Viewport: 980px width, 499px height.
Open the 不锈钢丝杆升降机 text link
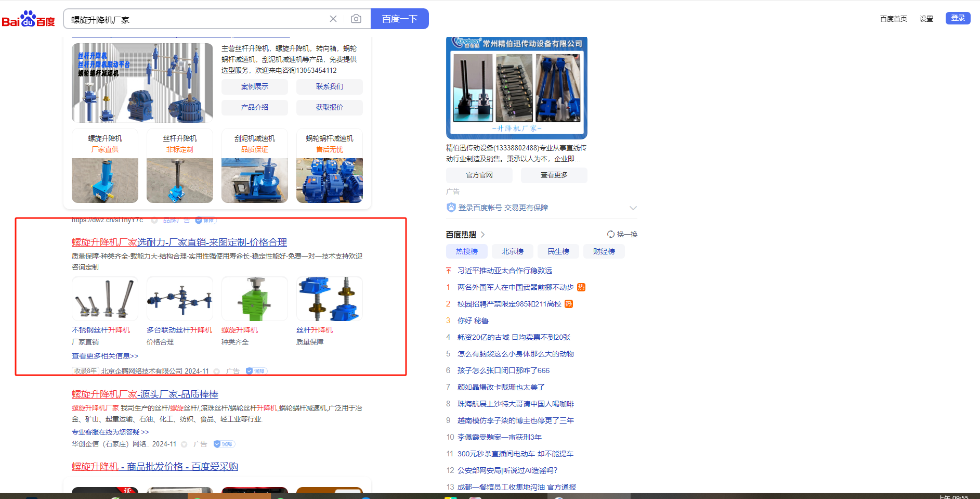point(101,330)
